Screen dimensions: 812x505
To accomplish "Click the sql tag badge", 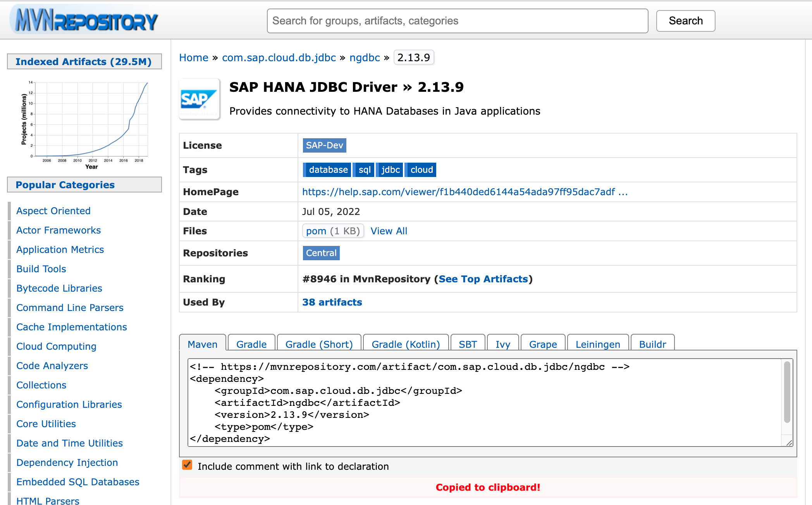I will (364, 170).
